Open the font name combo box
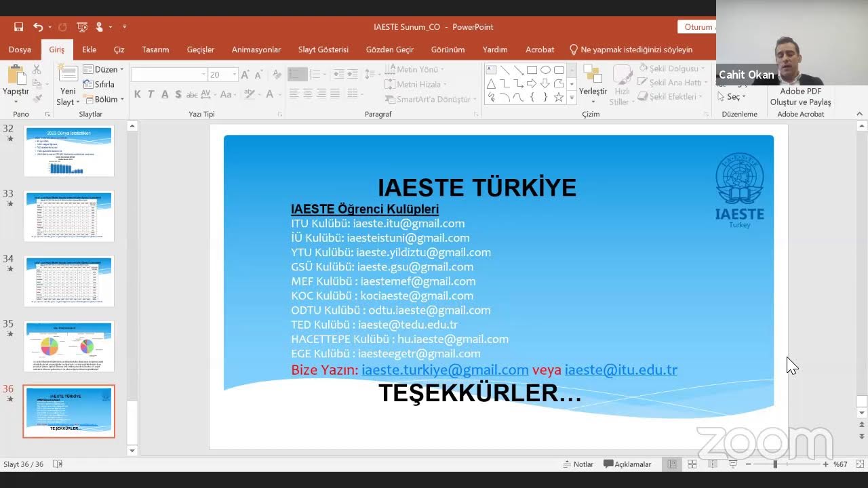 click(x=169, y=75)
